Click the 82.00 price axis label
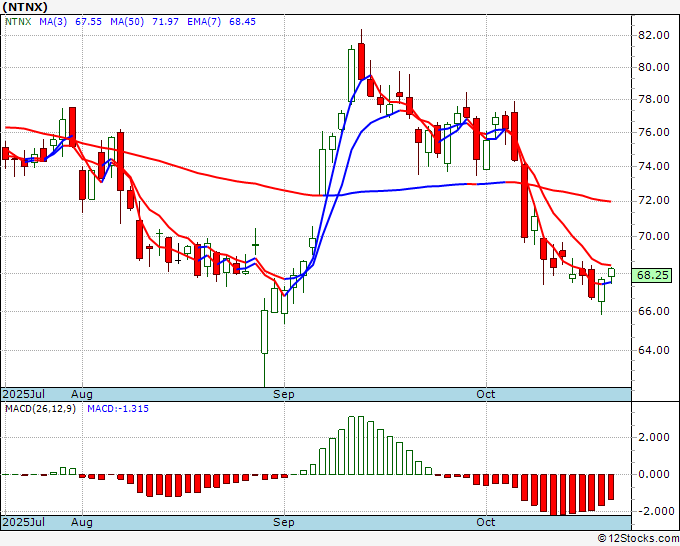The height and width of the screenshot is (546, 680). point(653,35)
